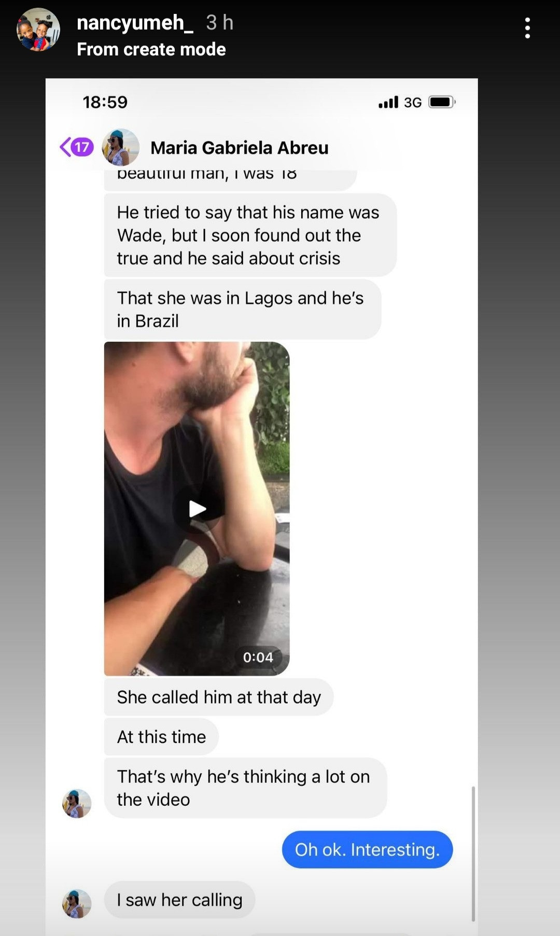This screenshot has height=936, width=560.
Task: Tap the battery icon in status bar
Action: (442, 102)
